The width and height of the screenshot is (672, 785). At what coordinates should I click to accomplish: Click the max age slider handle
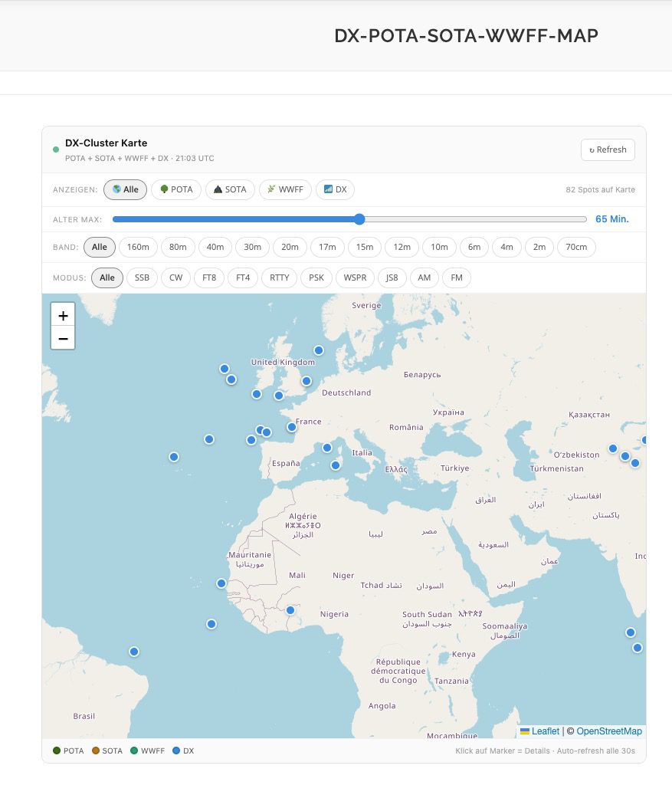[x=359, y=219]
